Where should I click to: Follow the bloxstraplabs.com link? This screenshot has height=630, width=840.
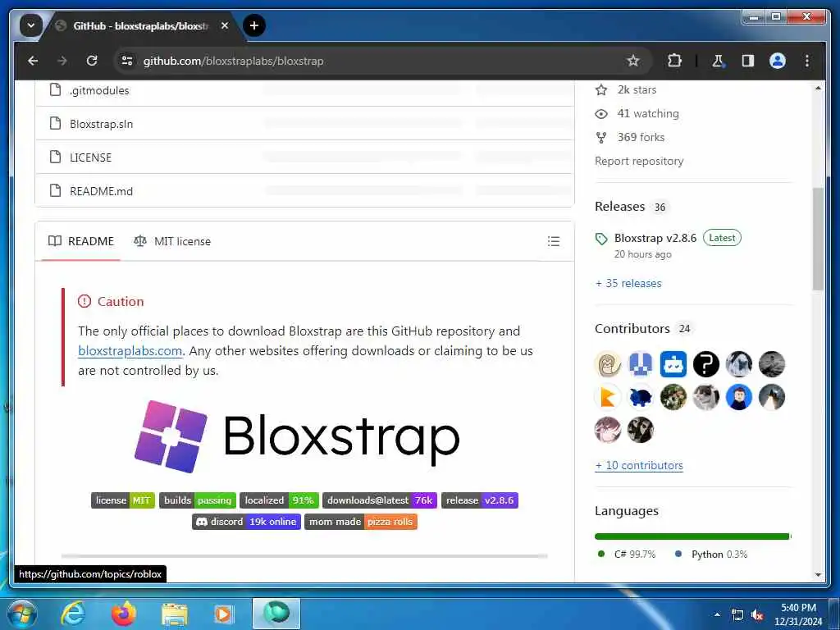(x=130, y=351)
